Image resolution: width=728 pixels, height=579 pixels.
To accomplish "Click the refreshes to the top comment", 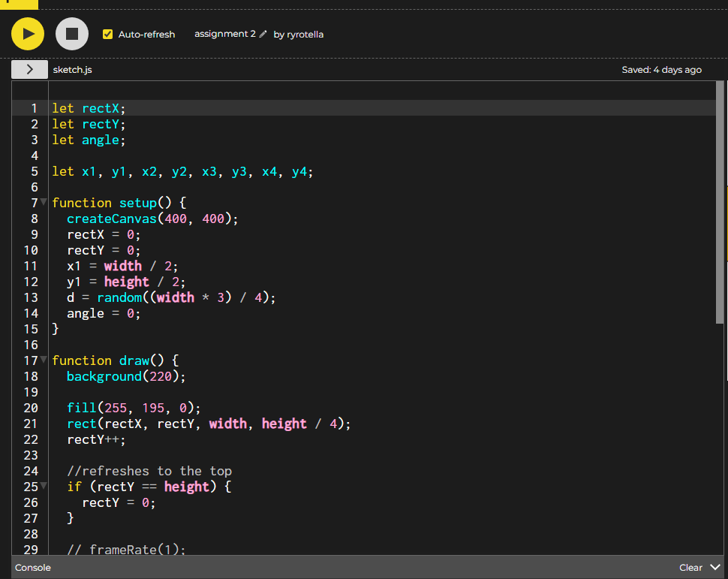I will pyautogui.click(x=149, y=471).
